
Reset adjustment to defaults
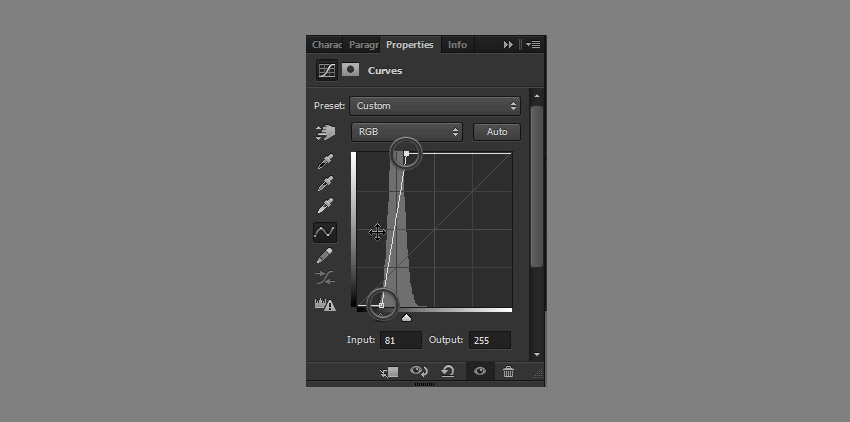448,371
